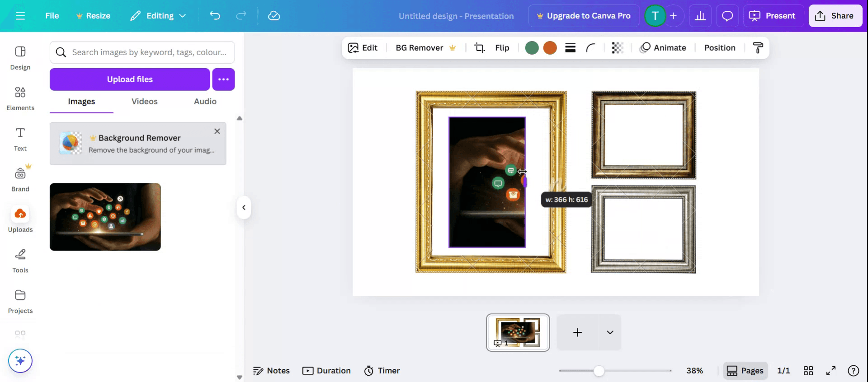868x382 pixels.
Task: Pick the green color swatch
Action: click(x=532, y=48)
